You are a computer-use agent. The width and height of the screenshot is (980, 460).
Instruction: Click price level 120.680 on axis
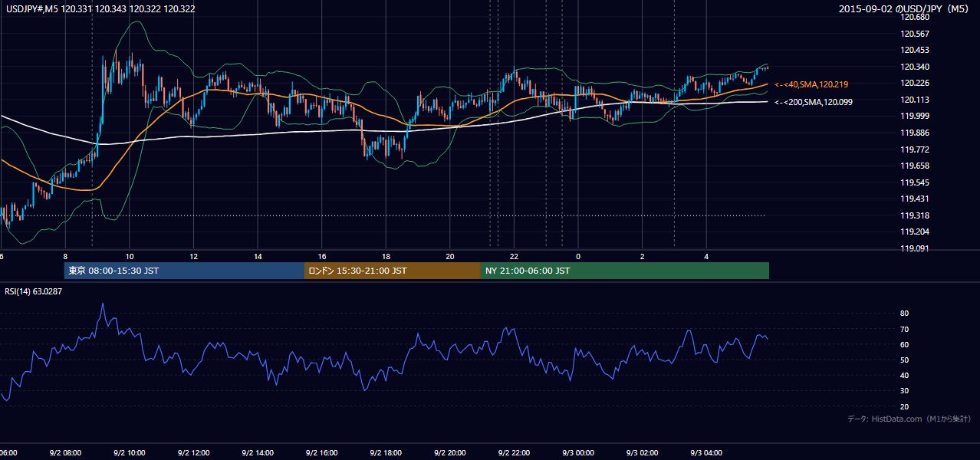pyautogui.click(x=914, y=17)
